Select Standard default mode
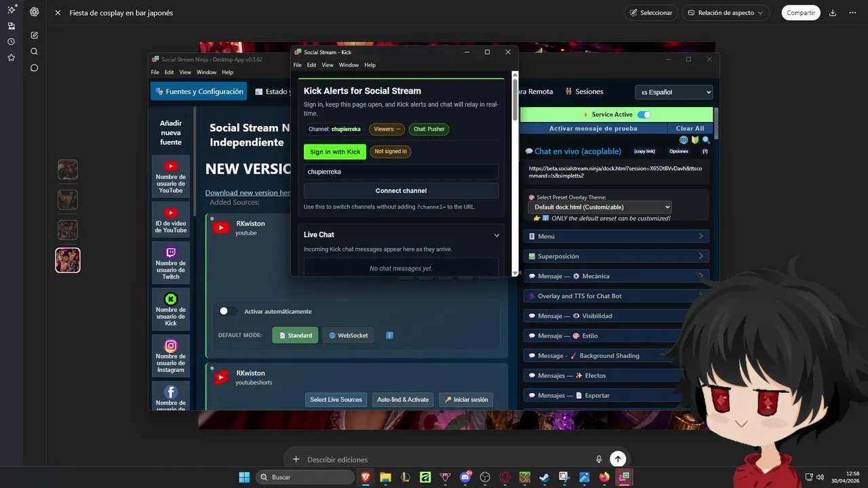Screen dimensions: 868x488 295,335
